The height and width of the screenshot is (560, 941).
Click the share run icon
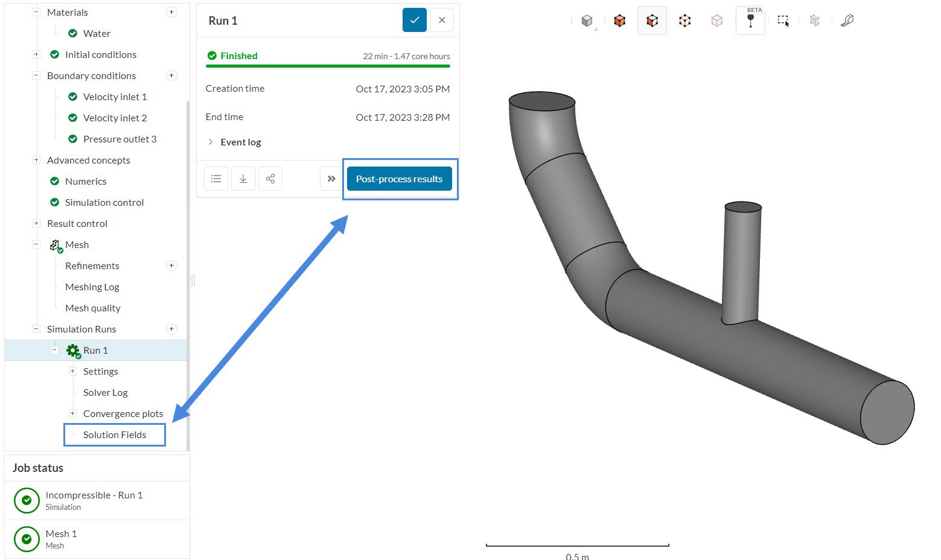click(x=270, y=179)
